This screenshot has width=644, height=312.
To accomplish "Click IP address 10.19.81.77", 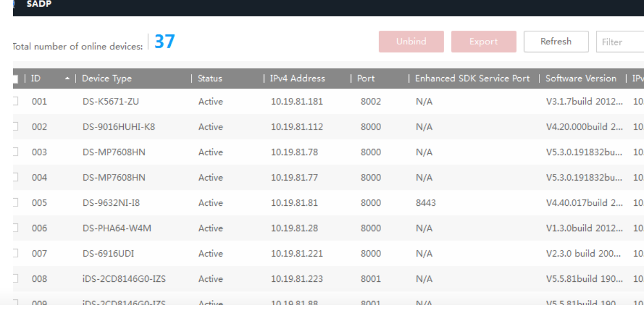I will 294,178.
